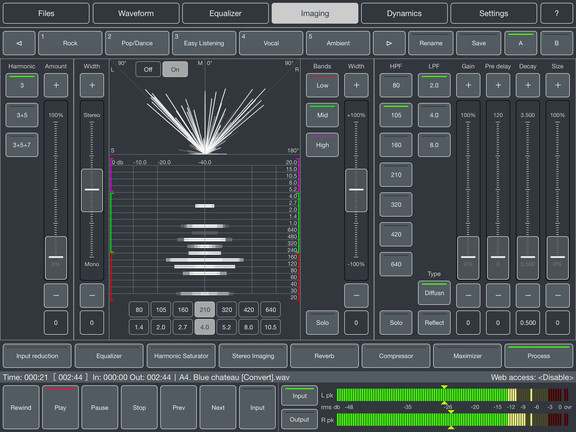The width and height of the screenshot is (576, 432).
Task: Decrease Pre delay with minus button
Action: pos(498,295)
